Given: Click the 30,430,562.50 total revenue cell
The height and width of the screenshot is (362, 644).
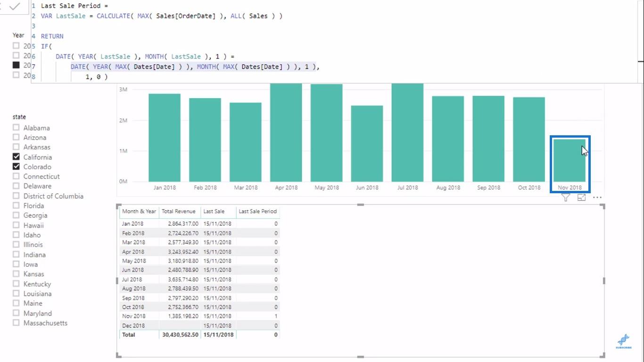Looking at the screenshot, I should [181, 335].
